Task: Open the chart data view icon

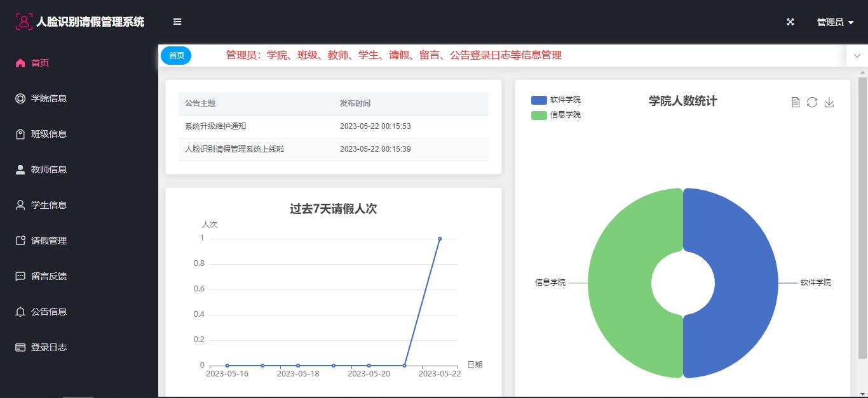Action: (x=795, y=102)
